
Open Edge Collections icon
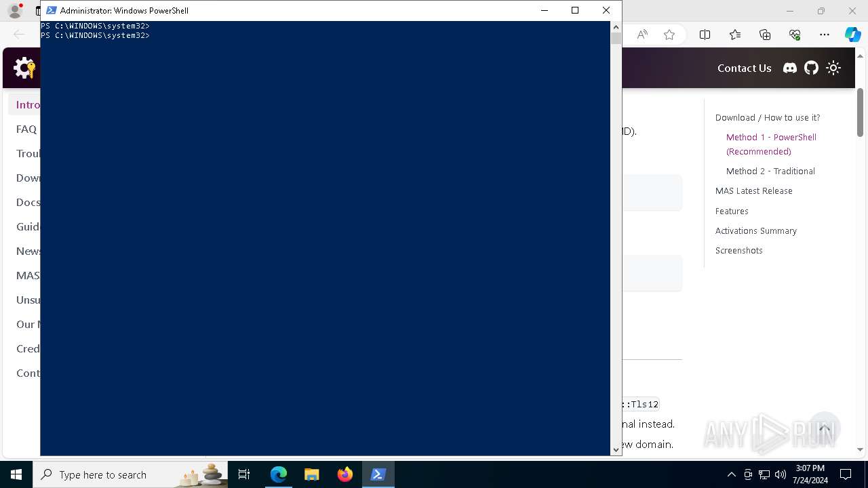tap(765, 35)
